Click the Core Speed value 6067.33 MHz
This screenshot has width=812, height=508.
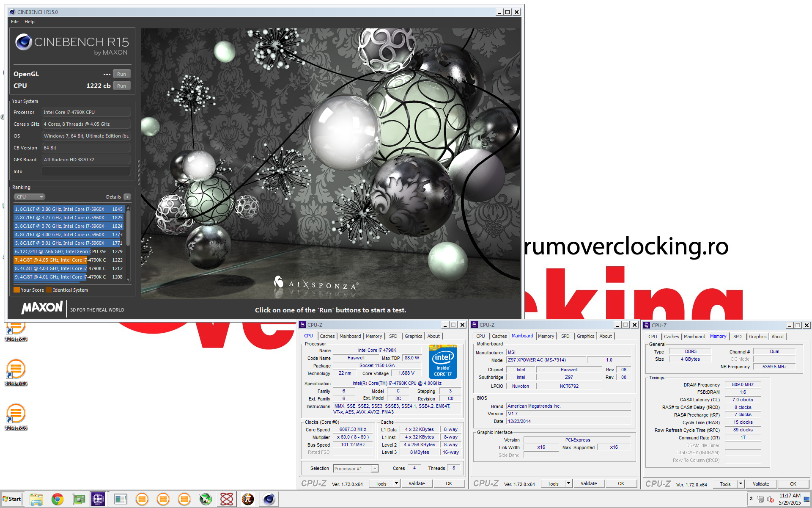tap(353, 429)
